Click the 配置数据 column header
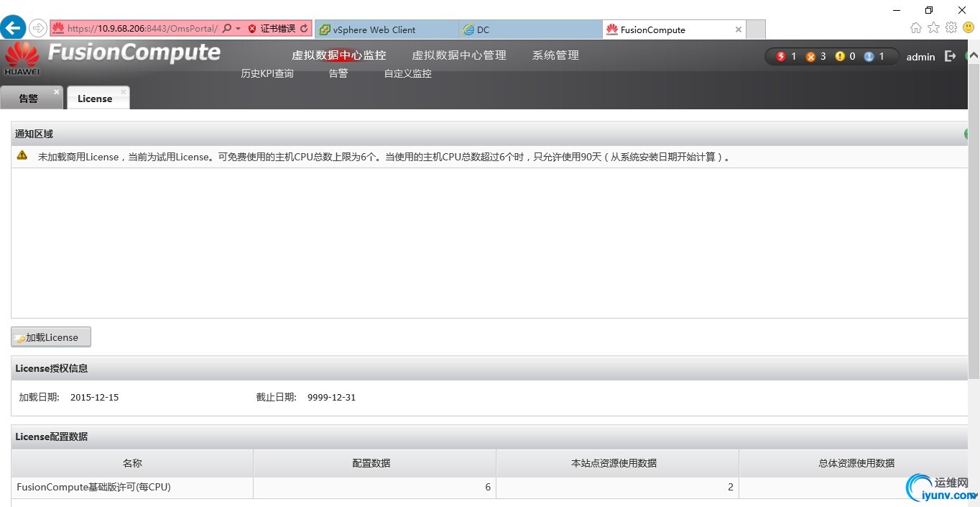The height and width of the screenshot is (507, 980). [x=374, y=463]
